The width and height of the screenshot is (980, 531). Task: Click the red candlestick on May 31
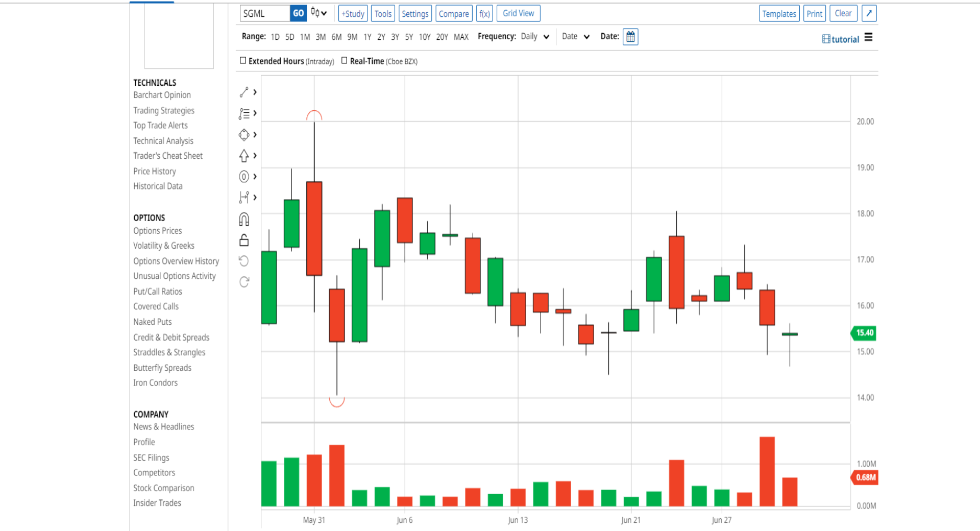314,228
